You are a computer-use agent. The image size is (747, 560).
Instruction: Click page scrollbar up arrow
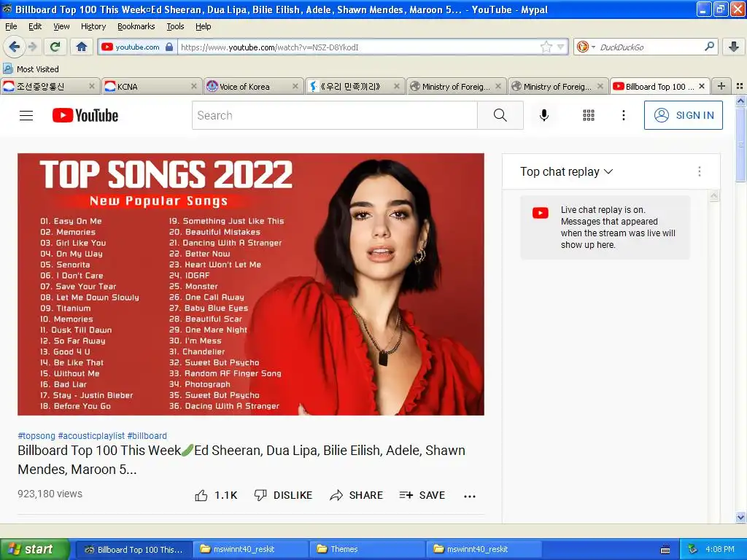coord(740,101)
